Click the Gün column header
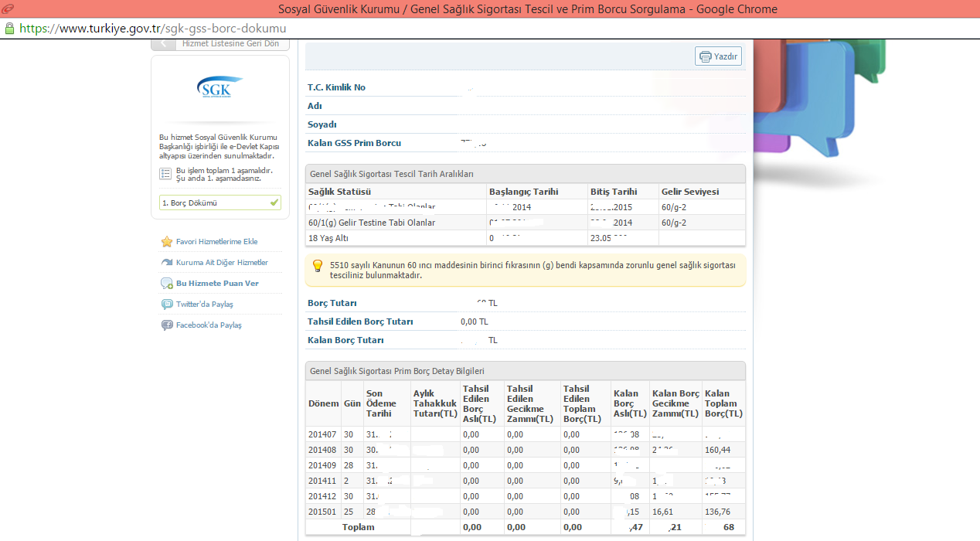Viewport: 980px width, 541px height. pos(352,403)
